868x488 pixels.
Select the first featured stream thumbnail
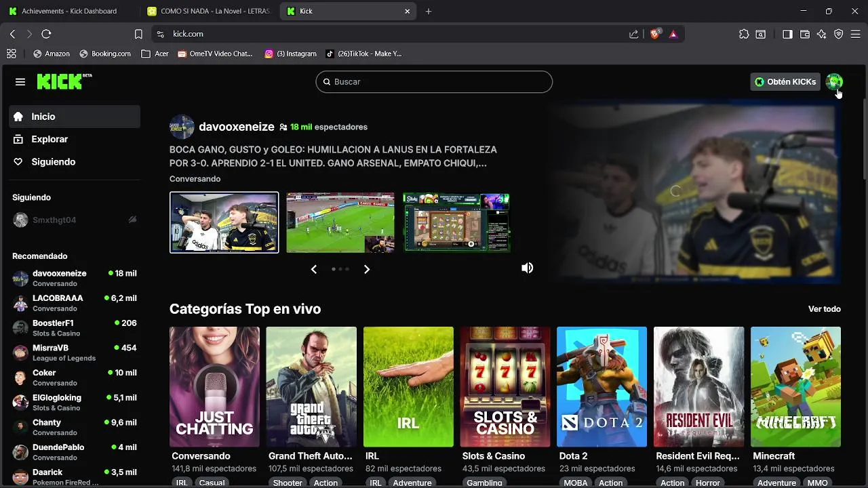tap(224, 222)
